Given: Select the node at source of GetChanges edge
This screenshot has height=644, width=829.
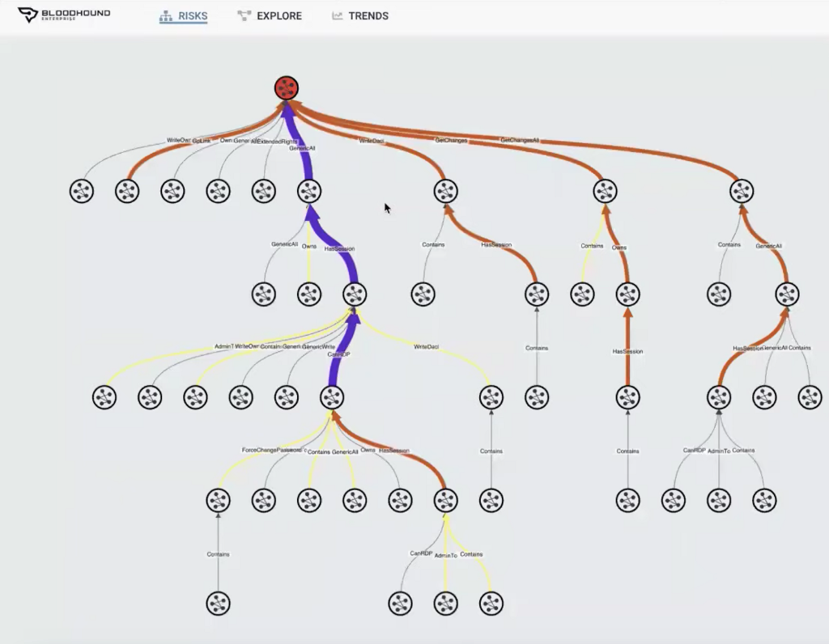Looking at the screenshot, I should tap(606, 191).
